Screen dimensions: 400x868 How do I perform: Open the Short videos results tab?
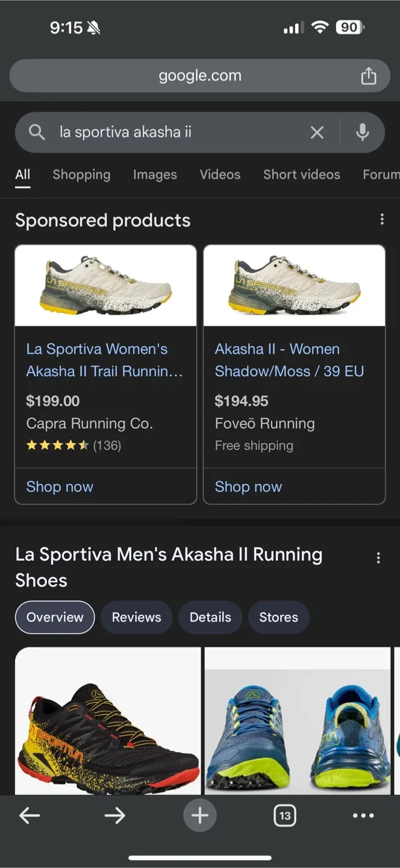pos(301,175)
